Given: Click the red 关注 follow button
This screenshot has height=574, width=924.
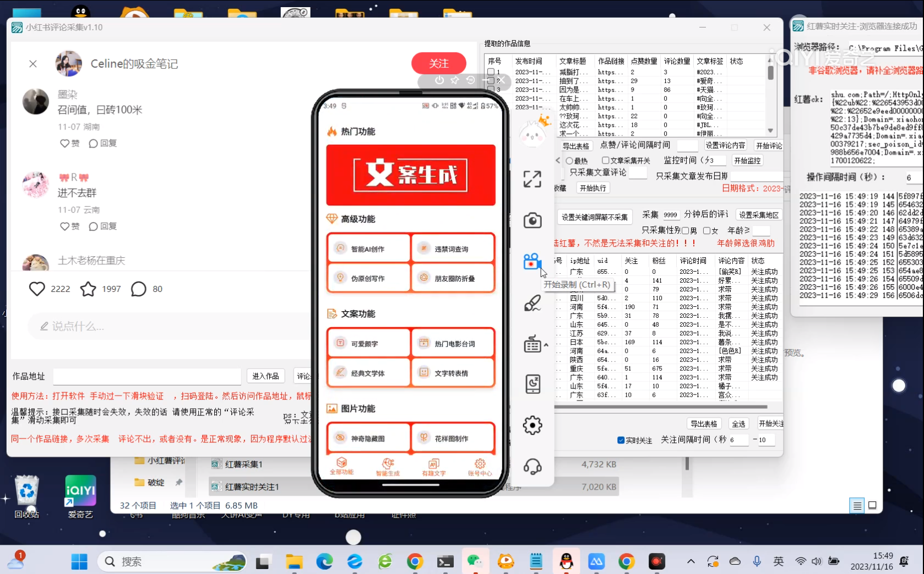Looking at the screenshot, I should coord(438,63).
